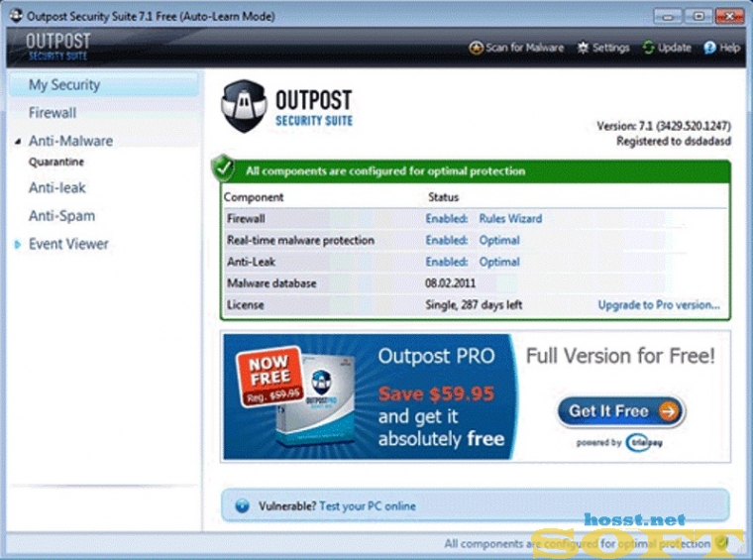
Task: Click the blue Help question mark icon
Action: [x=709, y=48]
